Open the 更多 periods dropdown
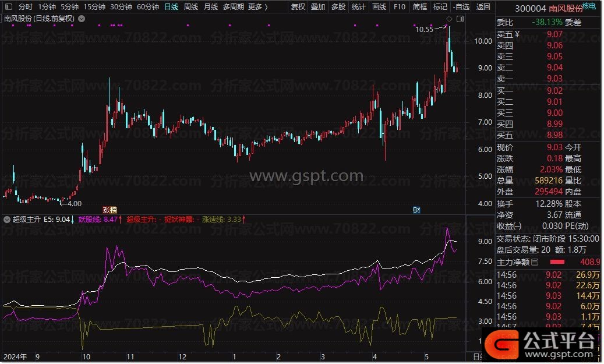Screen dimensions: 604x364 [257, 6]
